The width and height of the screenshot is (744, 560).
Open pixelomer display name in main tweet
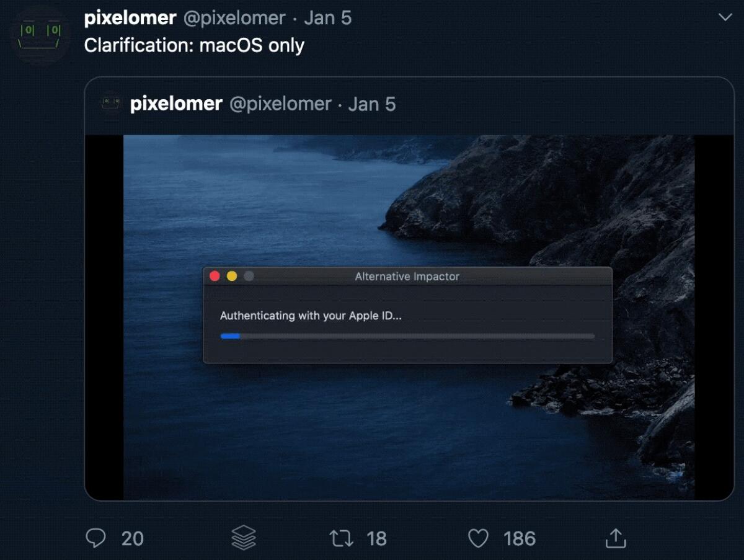tap(130, 18)
